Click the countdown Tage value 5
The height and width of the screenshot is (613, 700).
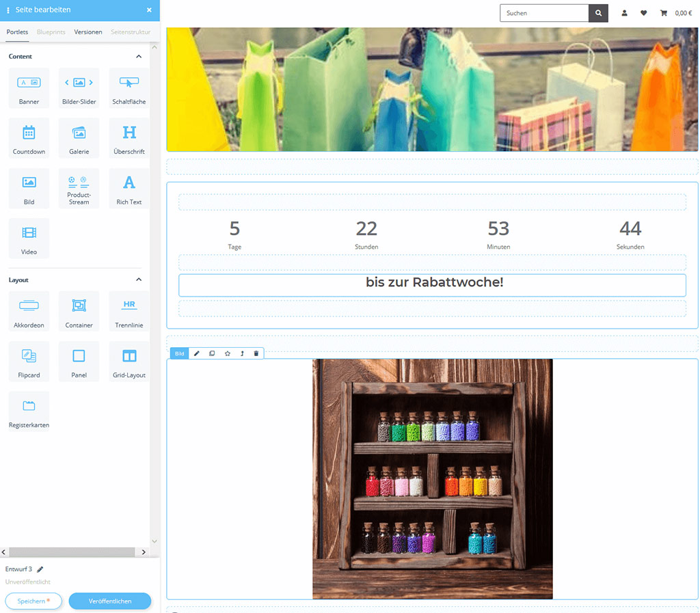coord(235,228)
